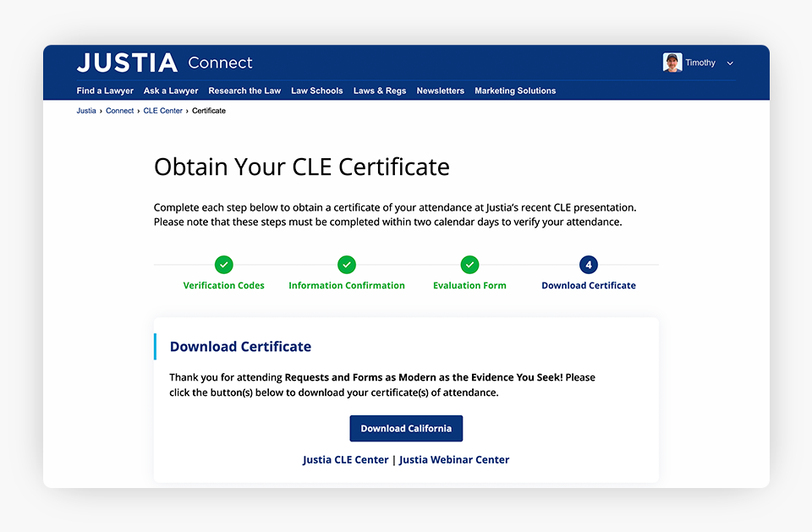Open Ask a Lawyer menu item

pos(171,90)
